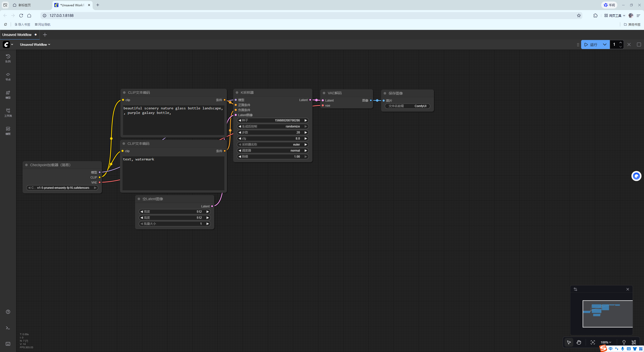Open the 100% zoom level dropdown
This screenshot has height=352, width=644.
point(606,342)
